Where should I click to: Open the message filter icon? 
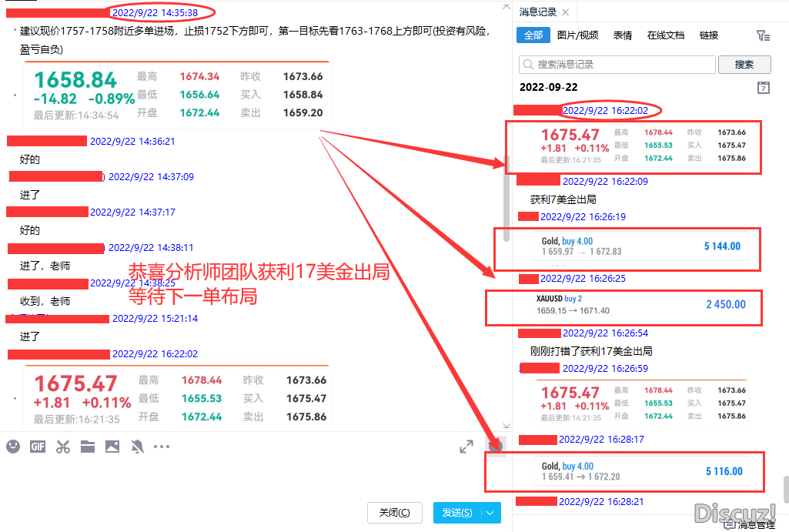[762, 35]
